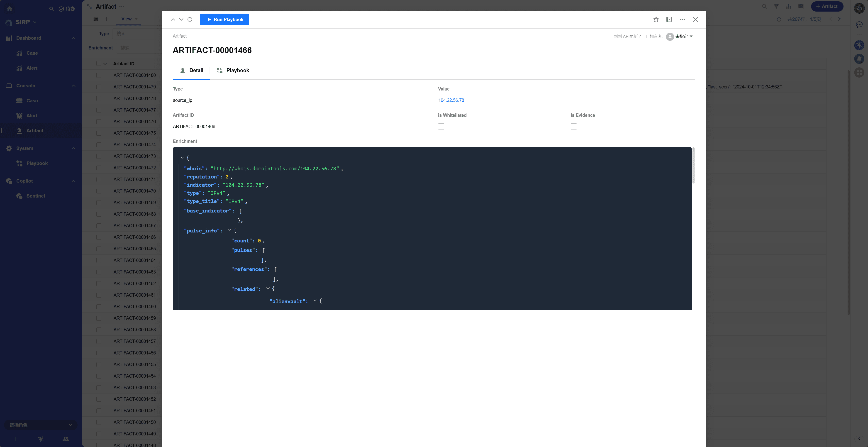Click the filter funnel icon
The width and height of the screenshot is (868, 447).
tap(776, 6)
